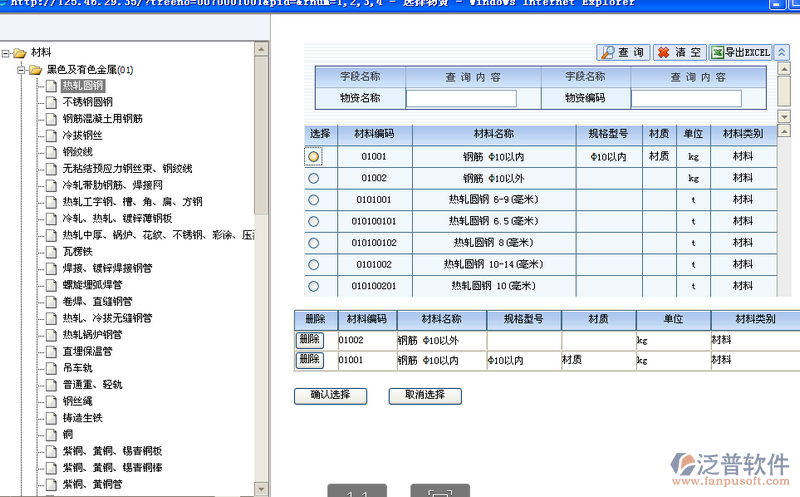
Task: Delete selected row 01002 with 删除
Action: pos(310,340)
